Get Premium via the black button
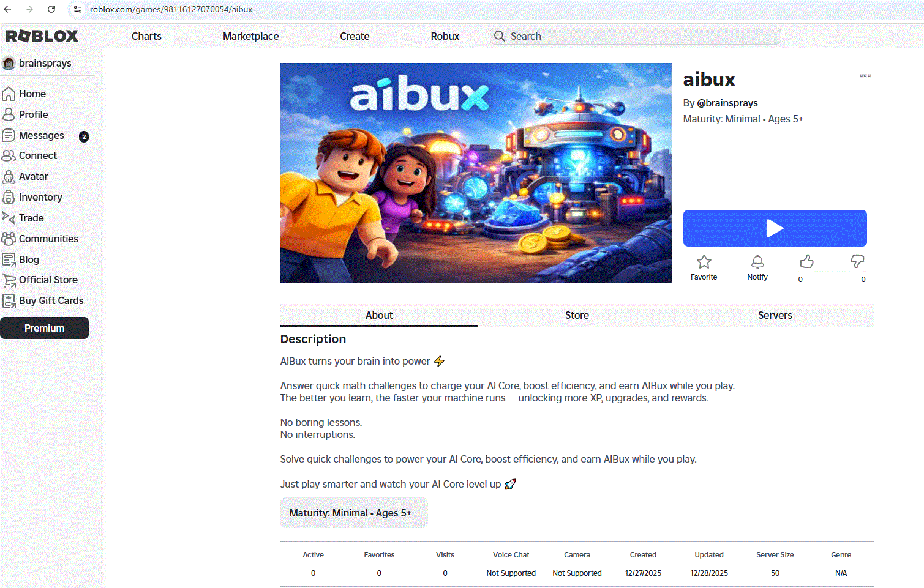Viewport: 924px width, 588px height. tap(44, 328)
